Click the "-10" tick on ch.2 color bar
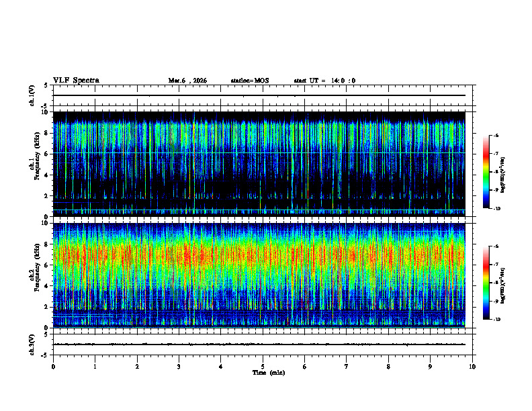The image size is (532, 411). (x=496, y=320)
